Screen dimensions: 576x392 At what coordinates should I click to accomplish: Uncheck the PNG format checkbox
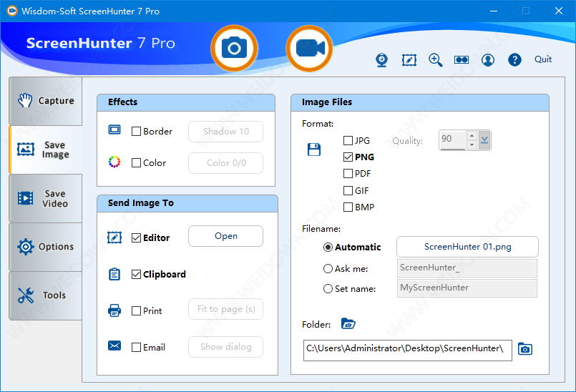[348, 157]
